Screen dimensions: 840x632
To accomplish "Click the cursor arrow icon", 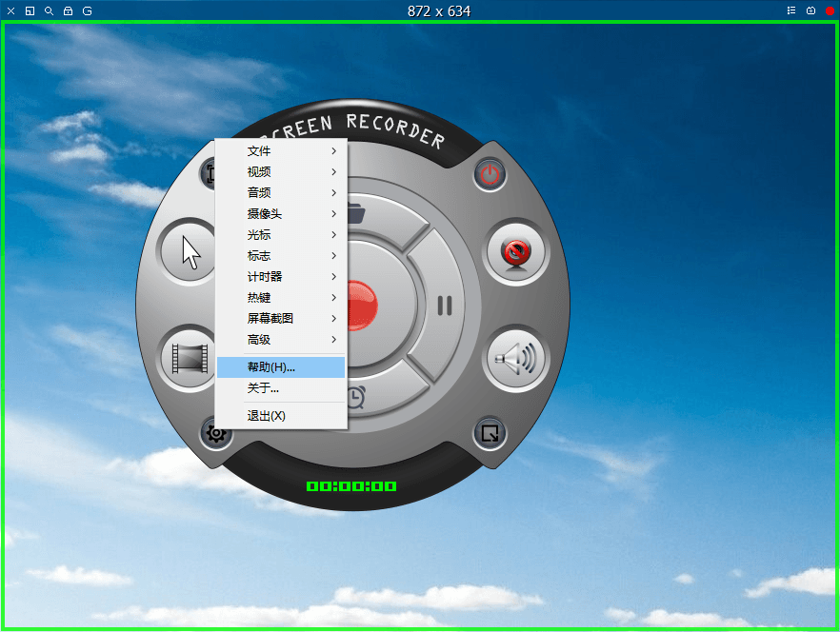I will coord(189,252).
